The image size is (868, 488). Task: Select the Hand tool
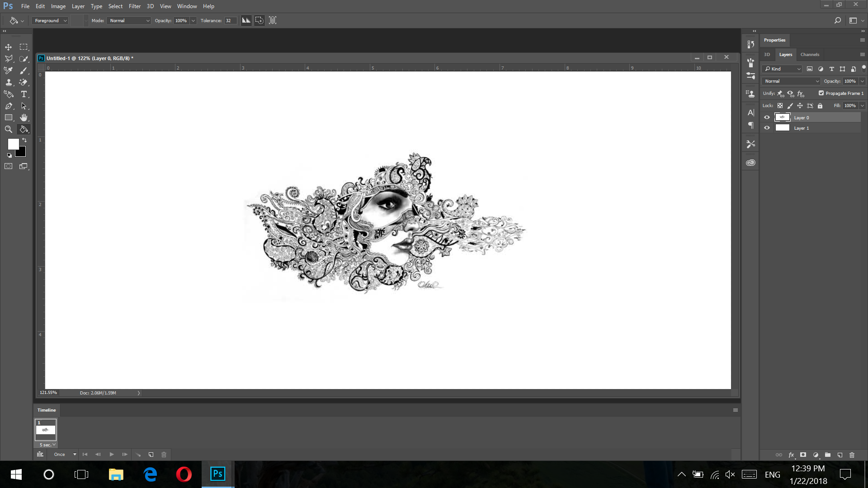coord(24,117)
